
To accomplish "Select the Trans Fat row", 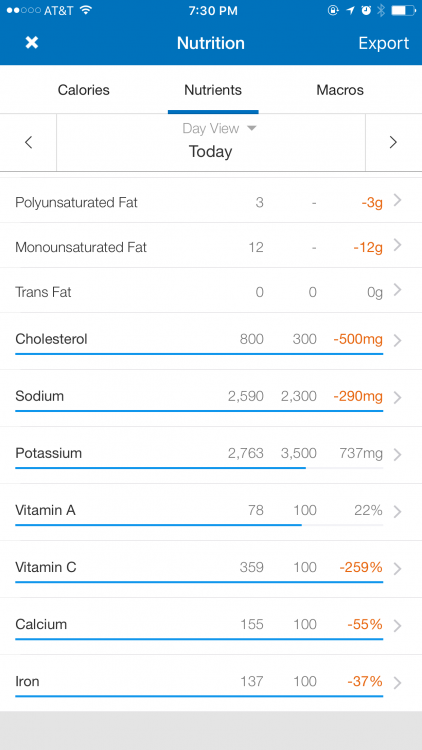I will point(211,291).
